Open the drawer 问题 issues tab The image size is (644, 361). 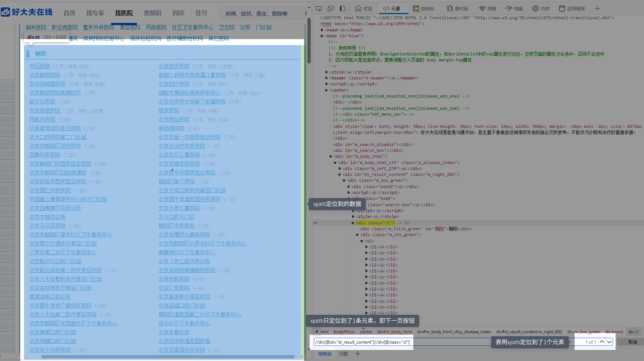click(x=343, y=354)
